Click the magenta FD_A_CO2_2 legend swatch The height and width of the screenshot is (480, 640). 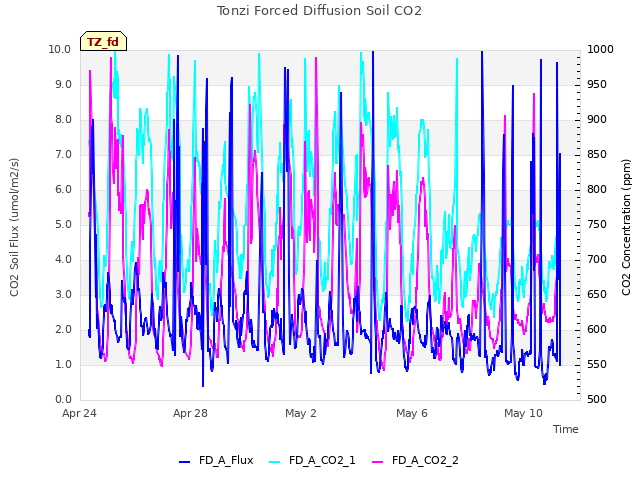coord(378,462)
